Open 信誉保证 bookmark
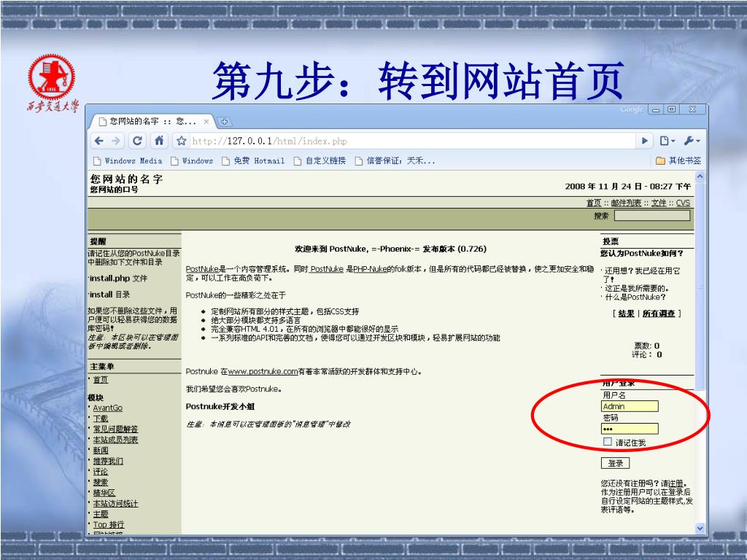This screenshot has width=747, height=560. point(395,161)
